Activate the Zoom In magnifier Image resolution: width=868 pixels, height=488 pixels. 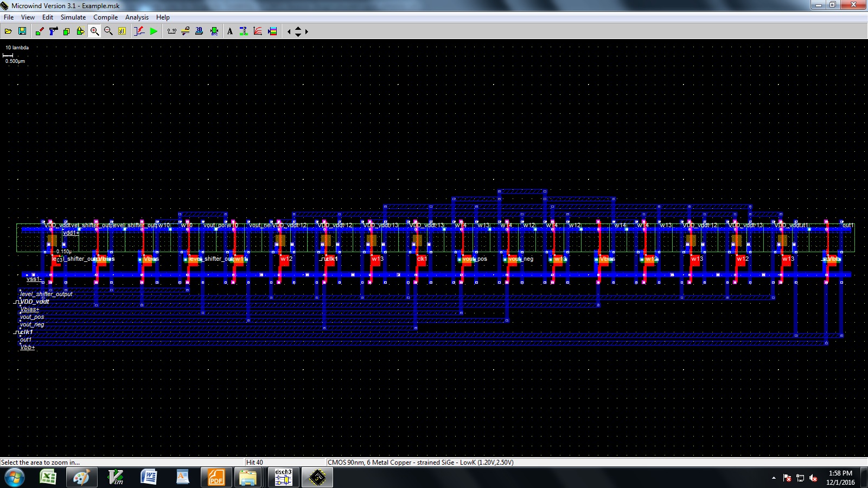[94, 31]
